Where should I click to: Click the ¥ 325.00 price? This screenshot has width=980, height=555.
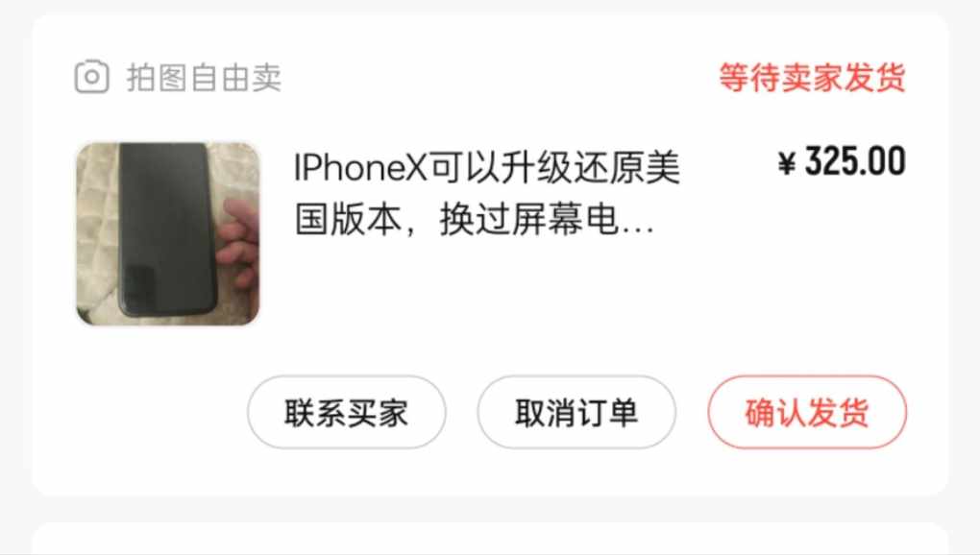pos(842,161)
